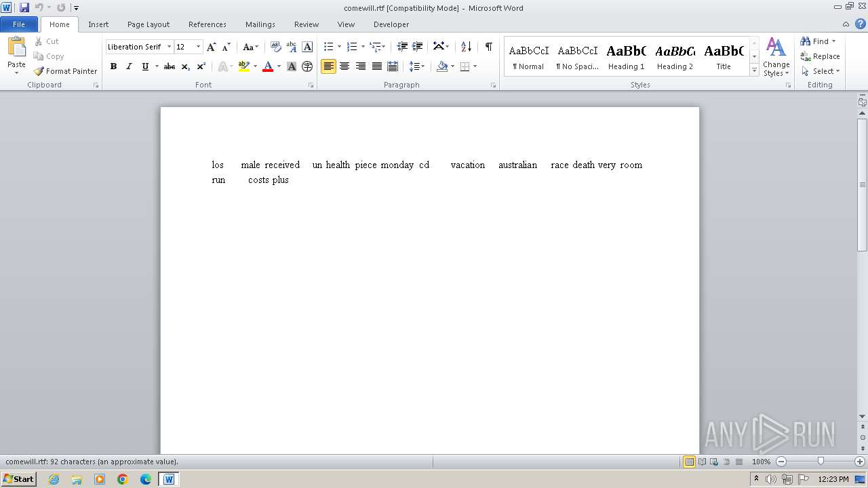This screenshot has width=868, height=488.
Task: Open the font name dropdown
Action: tap(169, 47)
